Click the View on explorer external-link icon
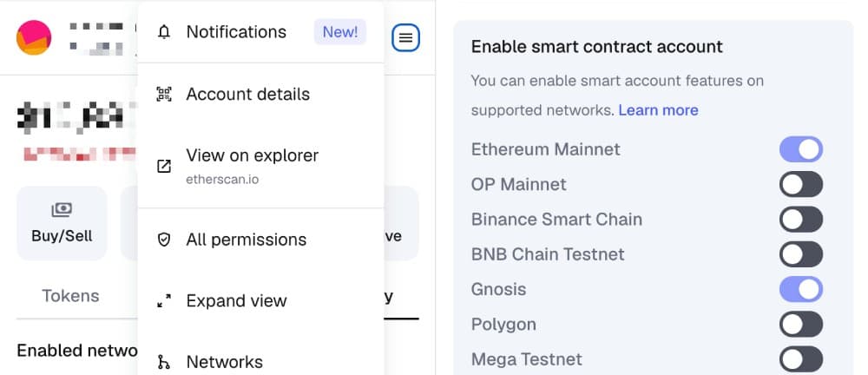Viewport: 868px width, 375px height. pyautogui.click(x=164, y=166)
